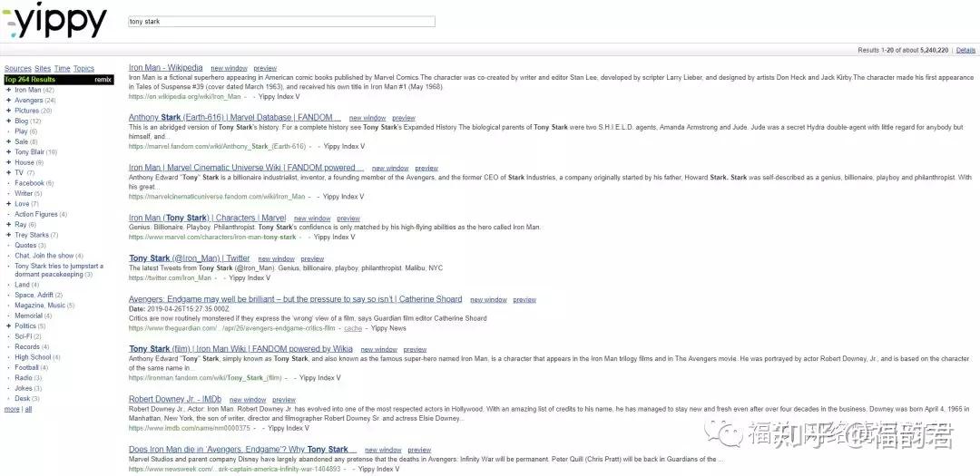Select the Space, Adrift topic

pos(39,295)
